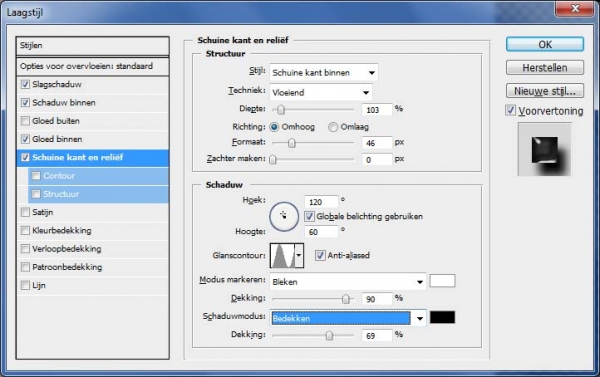Select the Omhoog direction radio button
The image size is (600, 377).
(x=274, y=127)
